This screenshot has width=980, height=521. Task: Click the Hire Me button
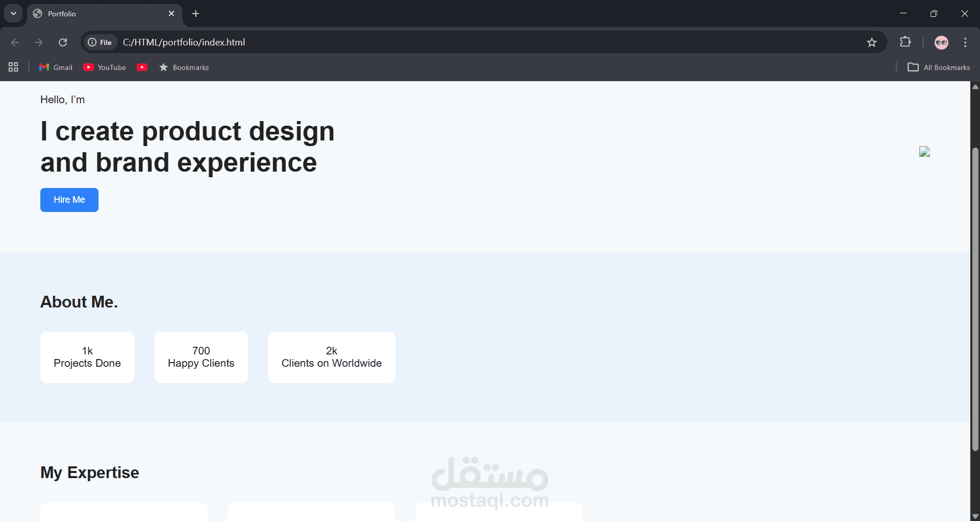tap(69, 200)
